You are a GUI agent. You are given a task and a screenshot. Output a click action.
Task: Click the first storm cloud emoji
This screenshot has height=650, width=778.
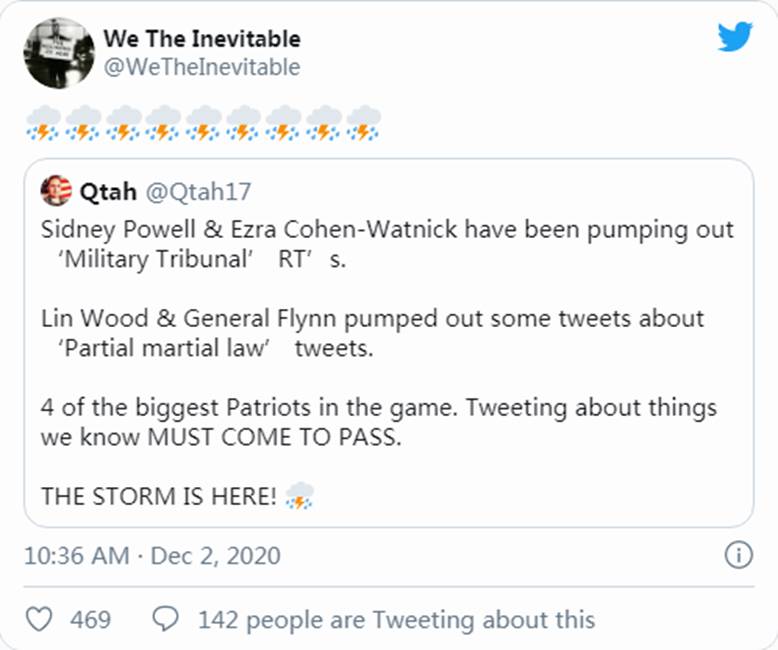point(42,123)
